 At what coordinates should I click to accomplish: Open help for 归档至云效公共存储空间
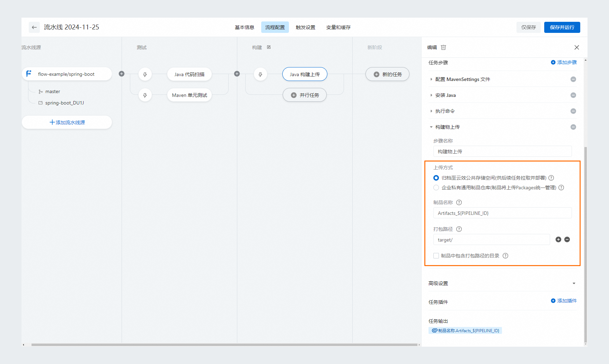click(551, 178)
